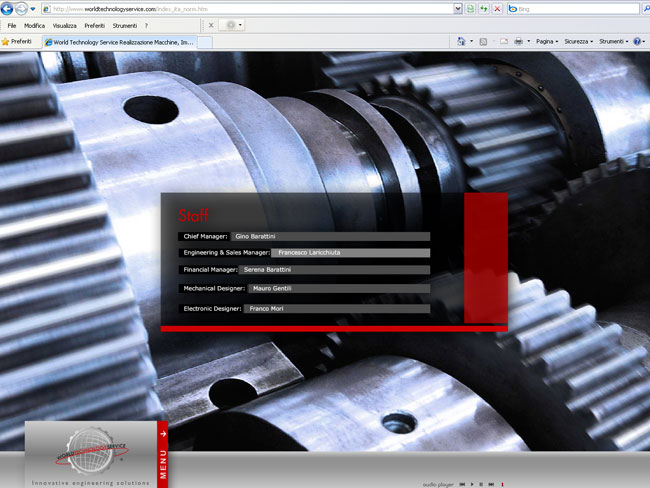The image size is (650, 488).
Task: Open the red MENU side tab
Action: tap(163, 455)
